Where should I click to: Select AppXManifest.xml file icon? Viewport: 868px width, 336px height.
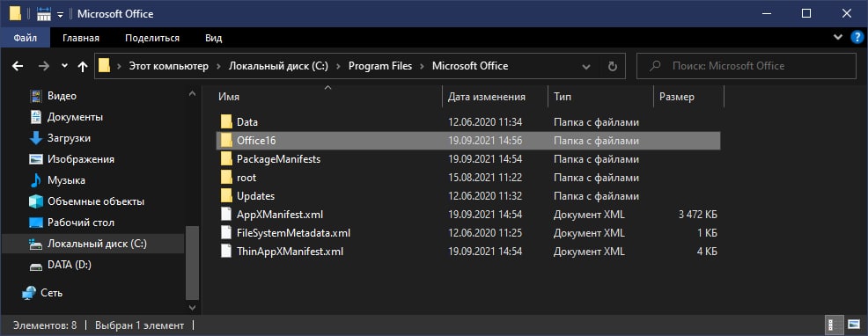[x=226, y=215]
